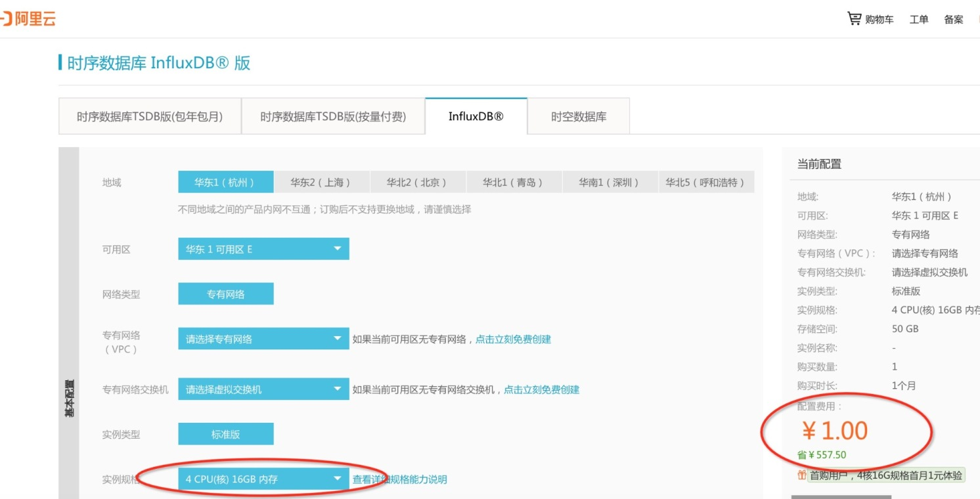Viewport: 980px width, 499px height.
Task: Click the Aliyun logo in the header
Action: [28, 19]
